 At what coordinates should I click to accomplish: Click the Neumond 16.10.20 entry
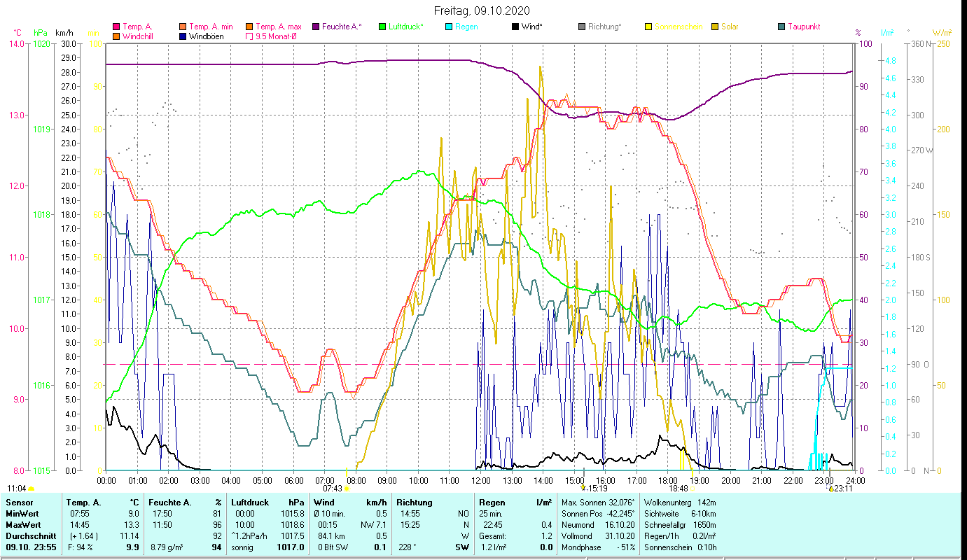[x=598, y=525]
